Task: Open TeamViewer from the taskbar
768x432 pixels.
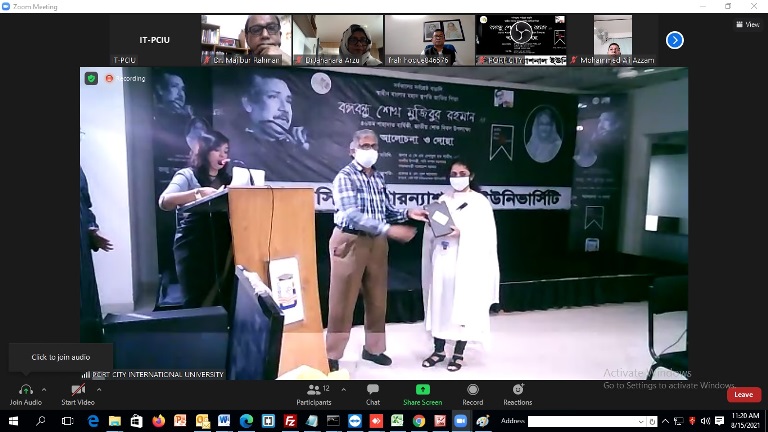Action: 355,421
